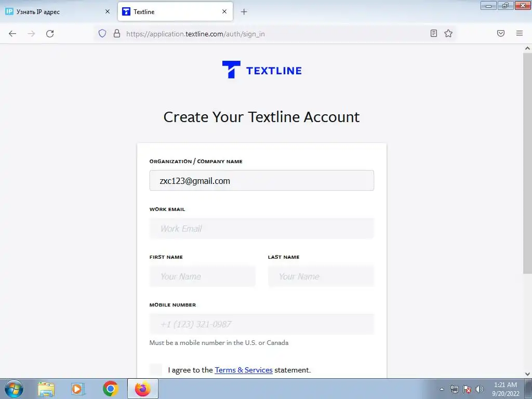Screen dimensions: 532x399
Task: Click the Create Your Textline Account heading
Action: [x=261, y=117]
